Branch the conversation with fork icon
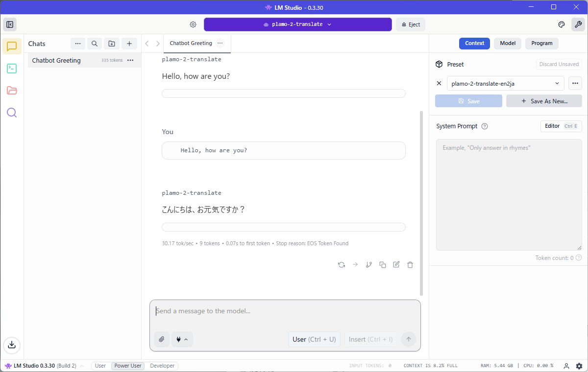588x372 pixels. click(369, 265)
